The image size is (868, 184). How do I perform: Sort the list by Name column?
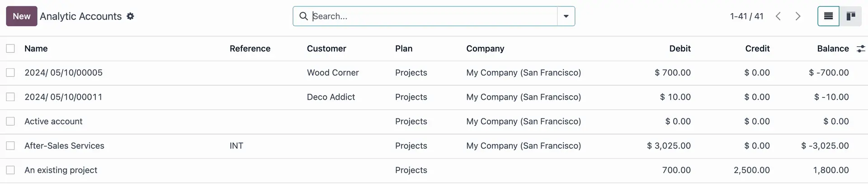(x=36, y=48)
